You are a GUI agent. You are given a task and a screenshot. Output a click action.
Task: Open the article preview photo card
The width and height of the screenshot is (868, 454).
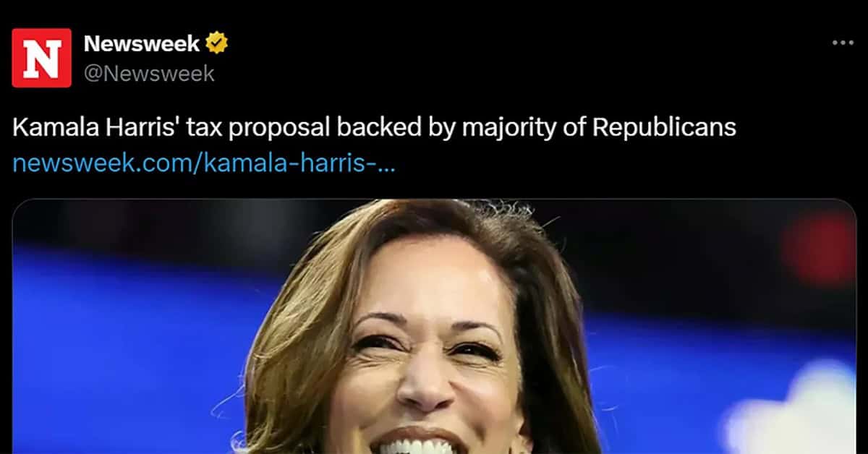[434, 327]
